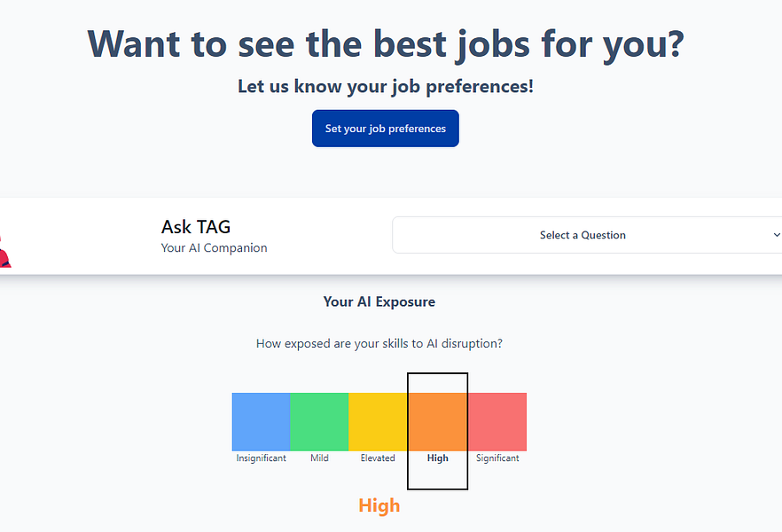Click the Insignificant label
Image resolution: width=782 pixels, height=532 pixels.
(x=261, y=458)
